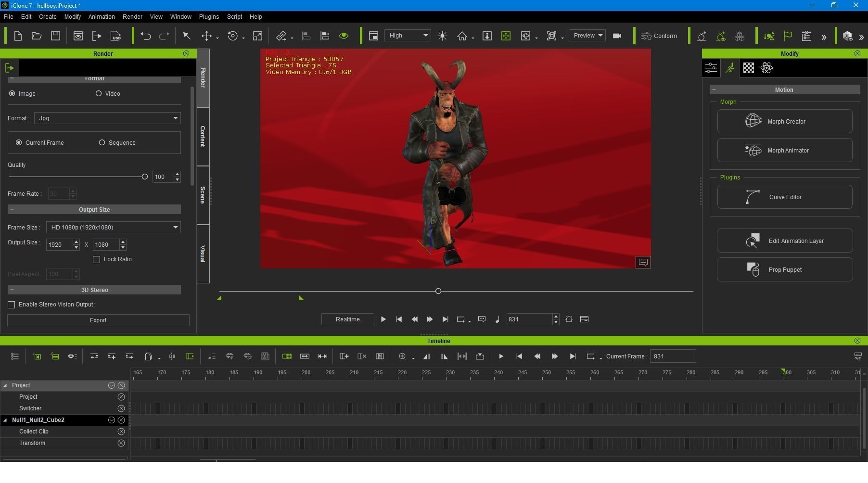Choose the Select arrow tool

coord(187,36)
